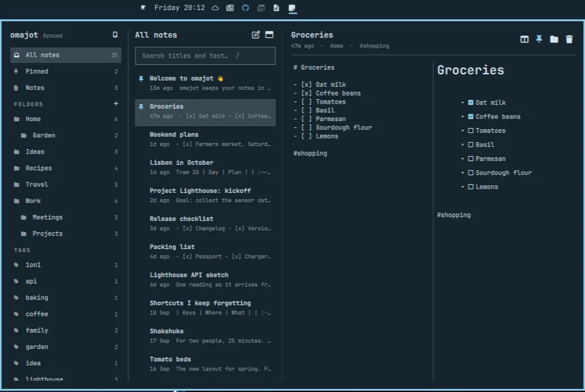Click the pin icon on Welcome to omajot note
Image resolution: width=585 pixels, height=392 pixels.
[x=141, y=78]
